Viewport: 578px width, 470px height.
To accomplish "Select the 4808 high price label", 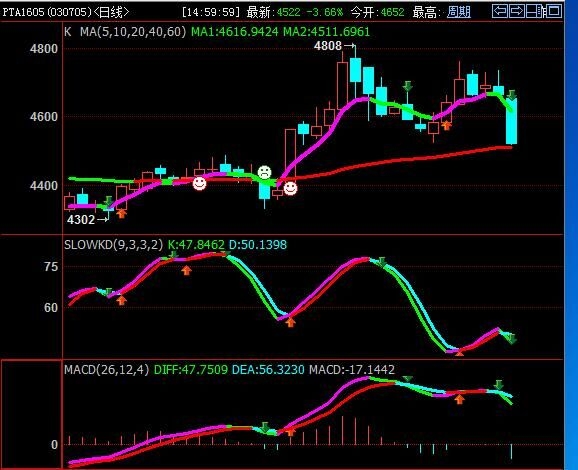I will [x=328, y=46].
